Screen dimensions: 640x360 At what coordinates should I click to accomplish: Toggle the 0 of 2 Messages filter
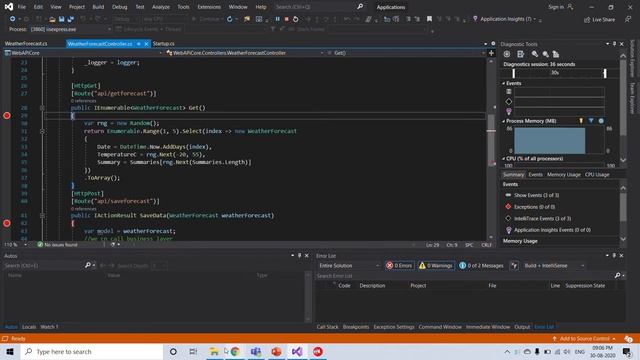click(481, 266)
